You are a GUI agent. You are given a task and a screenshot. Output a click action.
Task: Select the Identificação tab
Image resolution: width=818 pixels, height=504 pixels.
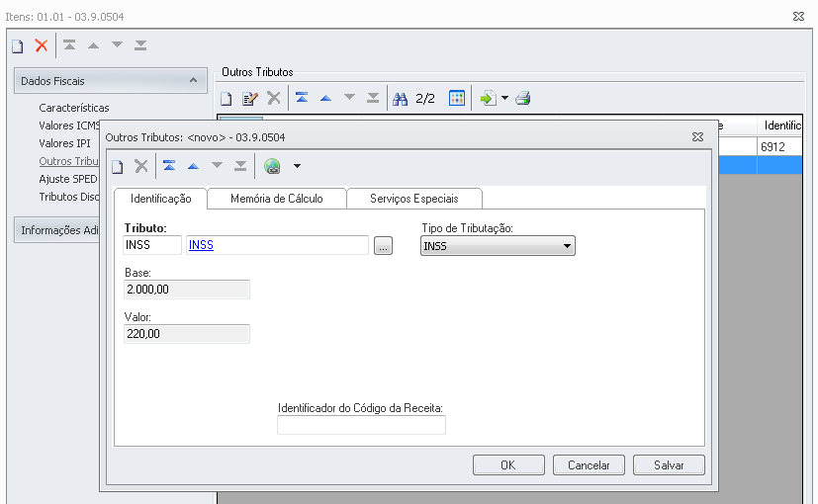tap(160, 199)
